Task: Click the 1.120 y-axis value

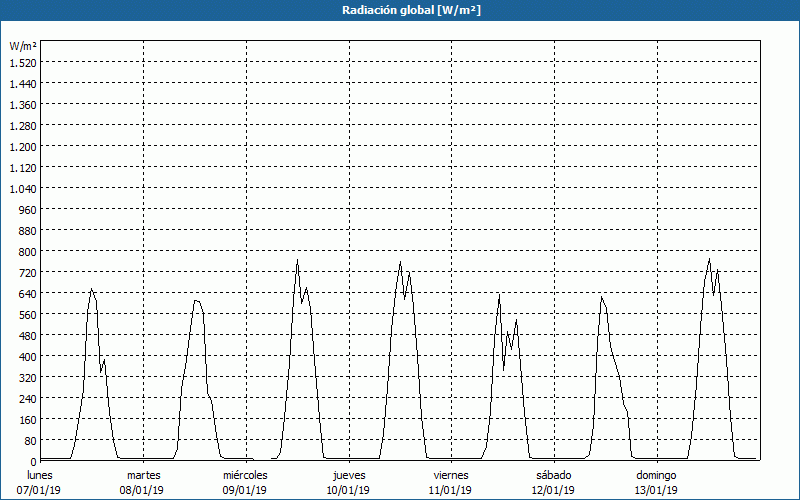Action: (23, 168)
